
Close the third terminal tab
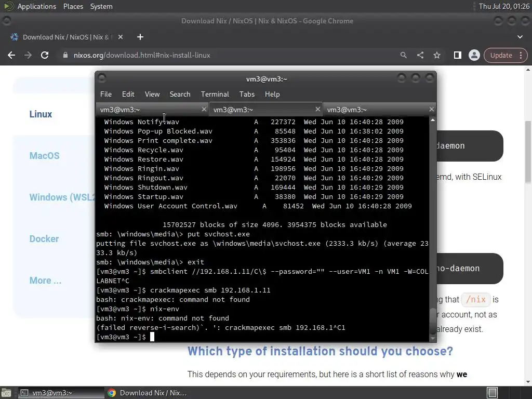[431, 109]
